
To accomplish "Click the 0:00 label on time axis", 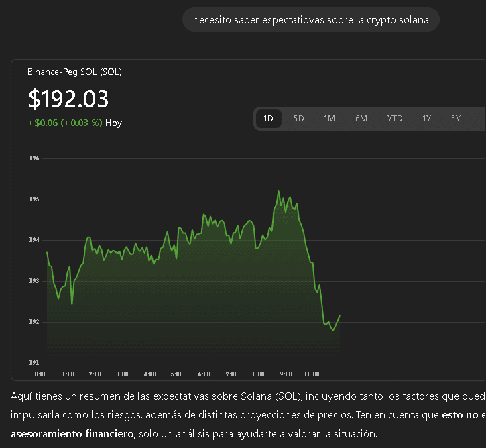I will pos(40,374).
